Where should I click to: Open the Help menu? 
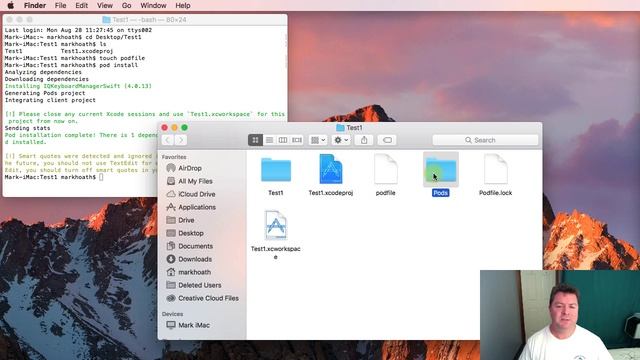pyautogui.click(x=183, y=5)
